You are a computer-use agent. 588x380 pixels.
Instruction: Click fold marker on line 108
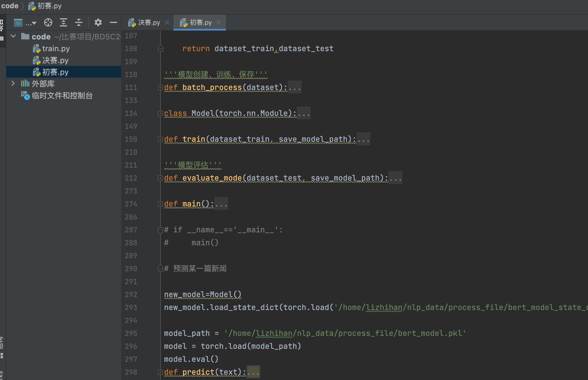(x=161, y=49)
